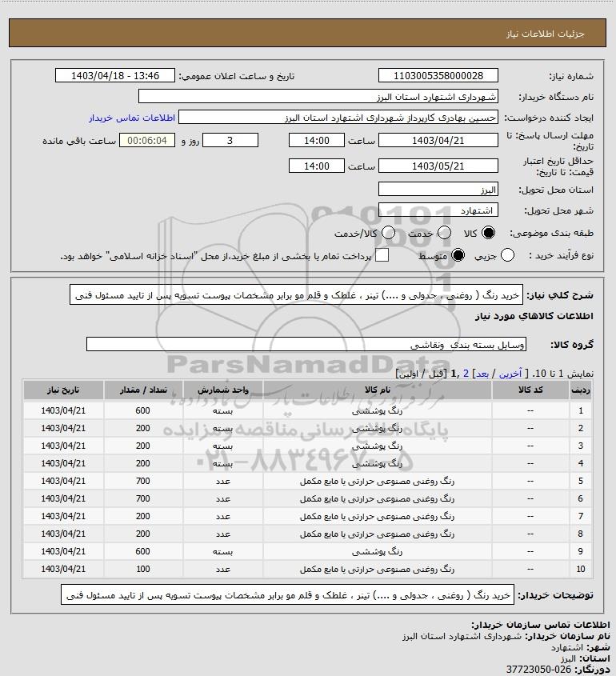Click the نام کالا column header
This screenshot has height=676, width=616.
[377, 390]
